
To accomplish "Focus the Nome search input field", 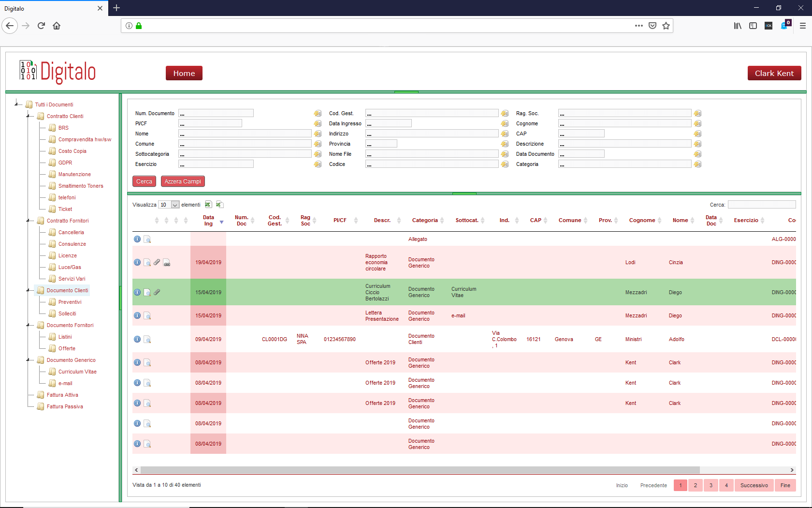I will click(x=245, y=134).
